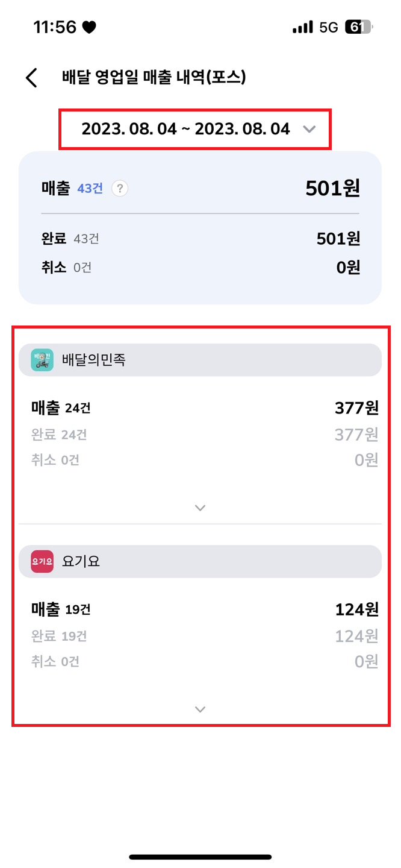Tap the 요기요 section header
The height and width of the screenshot is (868, 401).
point(200,561)
